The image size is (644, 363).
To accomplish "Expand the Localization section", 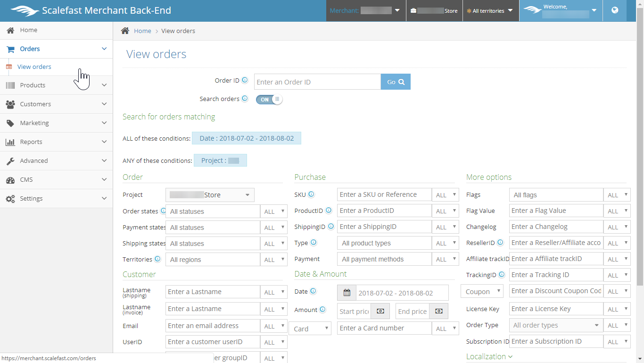I will click(489, 356).
